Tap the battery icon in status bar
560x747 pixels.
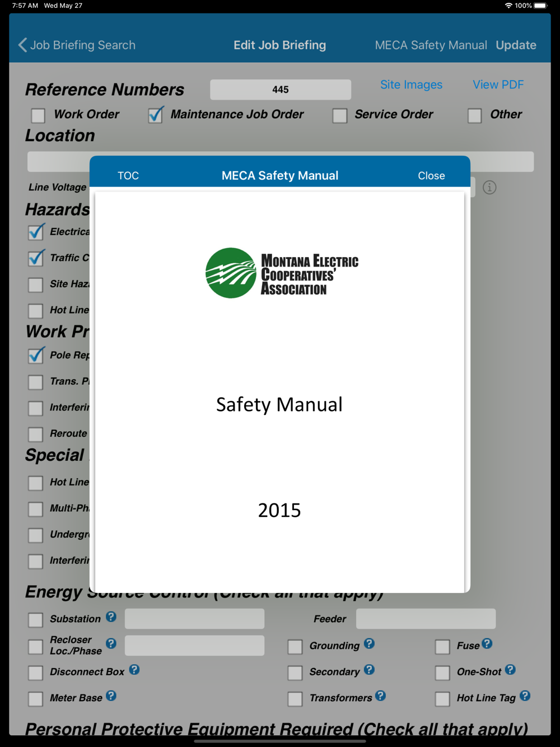click(x=540, y=6)
